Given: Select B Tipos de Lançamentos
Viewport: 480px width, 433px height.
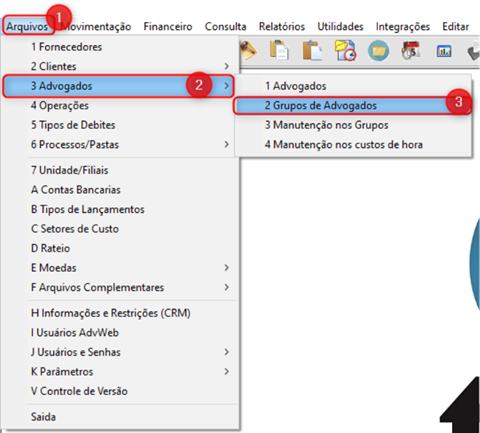Looking at the screenshot, I should coord(120,209).
